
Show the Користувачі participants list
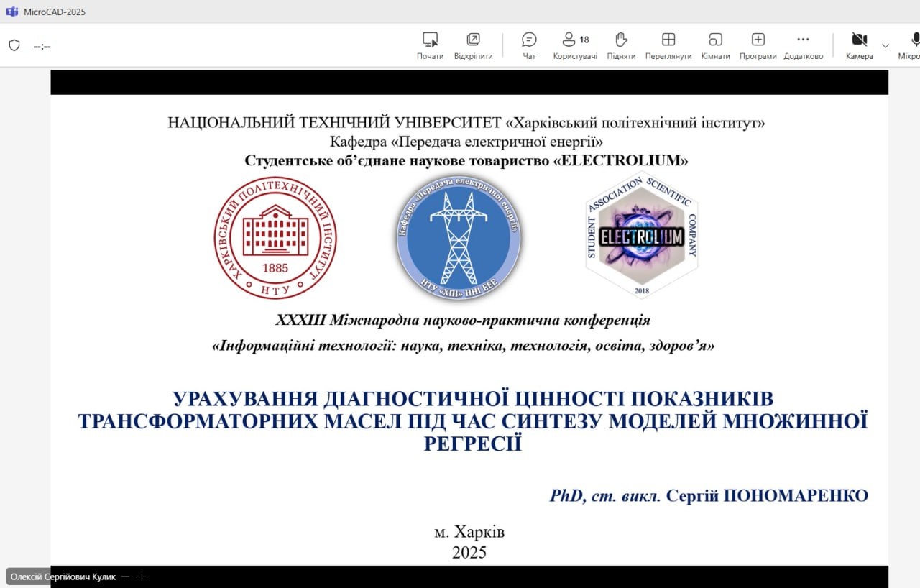coord(575,46)
